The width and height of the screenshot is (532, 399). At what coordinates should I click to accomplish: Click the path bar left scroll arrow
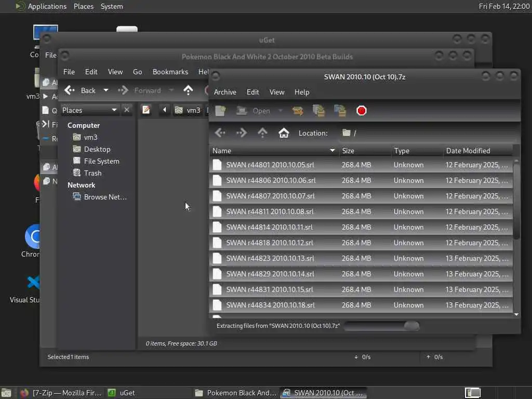pyautogui.click(x=165, y=110)
